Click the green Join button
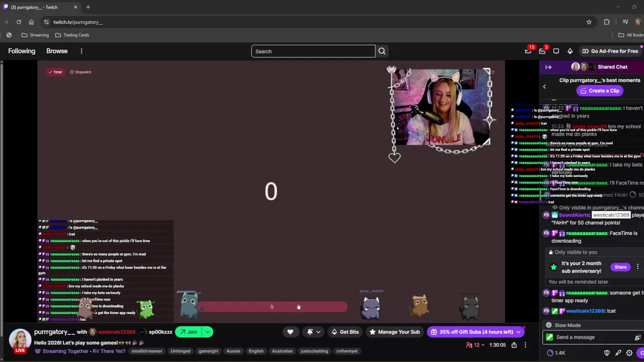Image resolution: width=644 pixels, height=362 pixels. pyautogui.click(x=189, y=332)
